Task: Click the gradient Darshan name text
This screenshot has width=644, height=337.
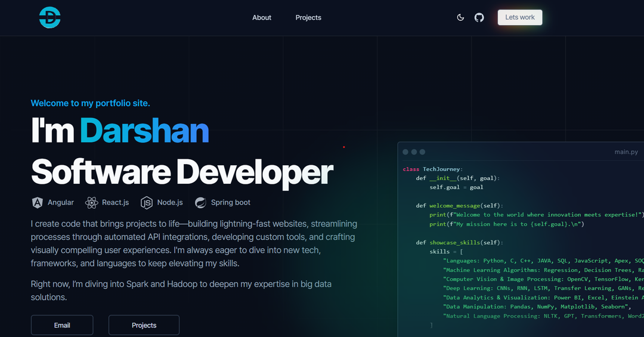Action: point(144,131)
